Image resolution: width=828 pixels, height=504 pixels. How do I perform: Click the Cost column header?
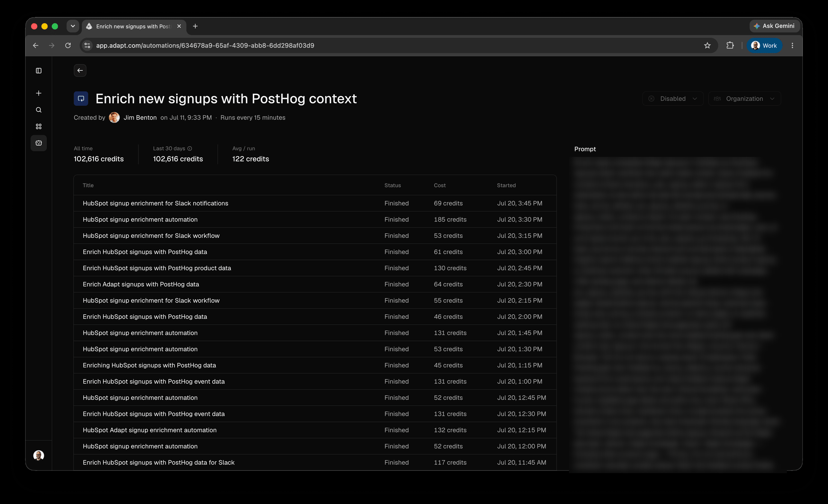[x=439, y=185]
